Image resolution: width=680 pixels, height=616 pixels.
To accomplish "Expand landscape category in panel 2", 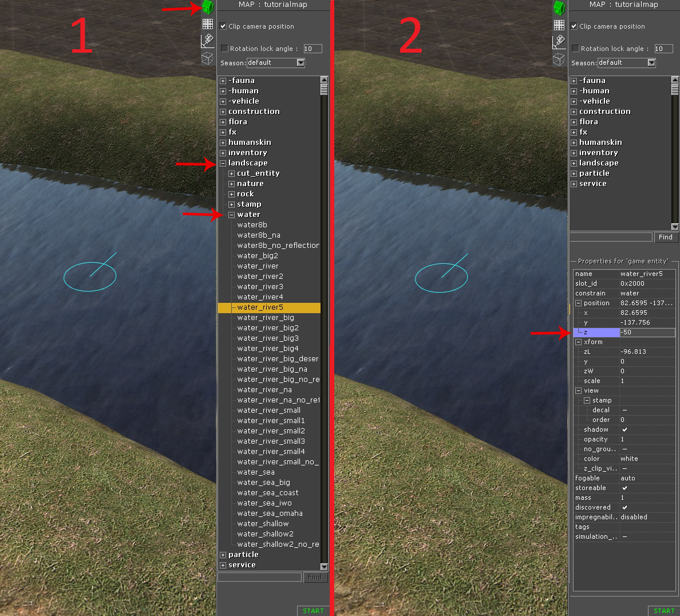I will [574, 164].
